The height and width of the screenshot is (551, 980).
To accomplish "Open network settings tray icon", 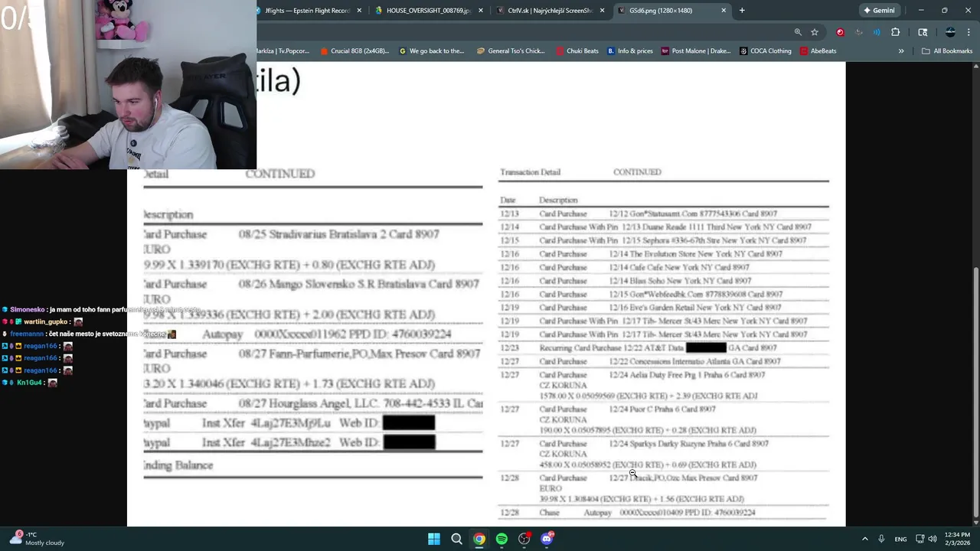I will point(920,539).
